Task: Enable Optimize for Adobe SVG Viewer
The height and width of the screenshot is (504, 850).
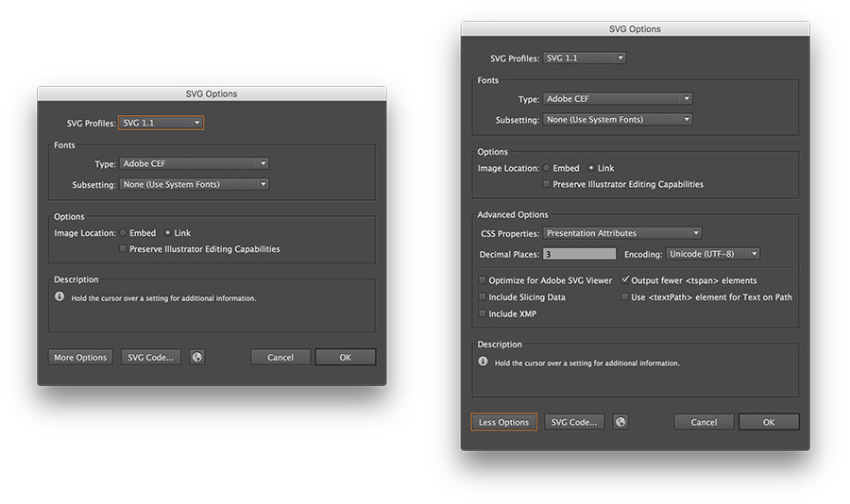Action: coord(483,280)
